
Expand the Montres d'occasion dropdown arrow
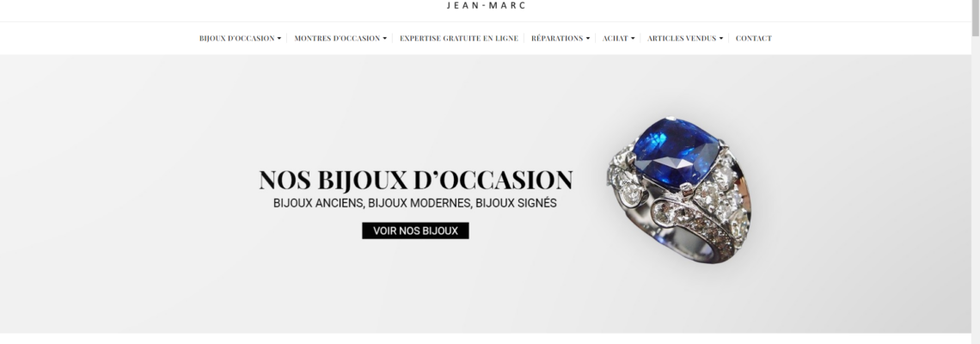pos(384,39)
